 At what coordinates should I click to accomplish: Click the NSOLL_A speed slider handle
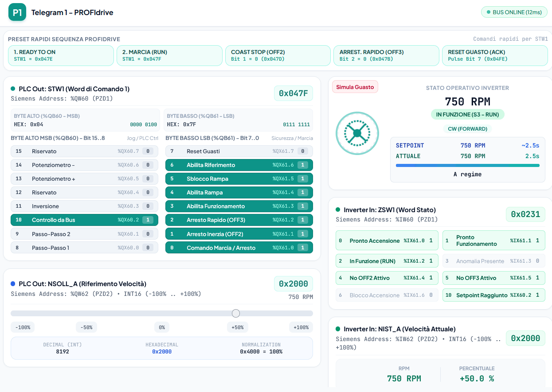[236, 314]
